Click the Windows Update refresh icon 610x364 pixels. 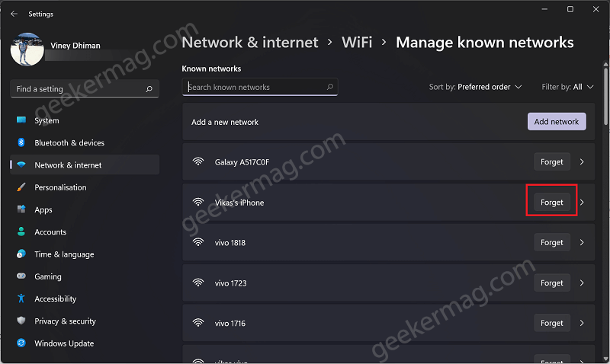[x=21, y=343]
